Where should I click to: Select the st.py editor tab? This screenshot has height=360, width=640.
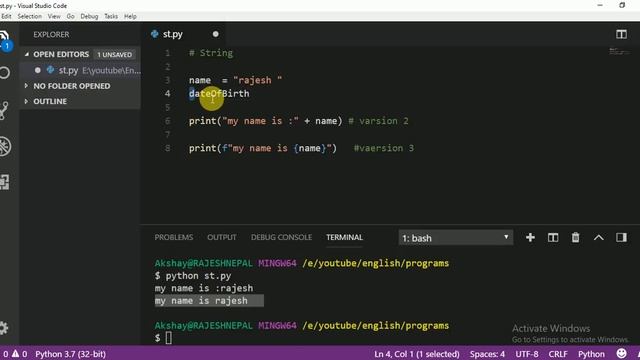[x=184, y=34]
